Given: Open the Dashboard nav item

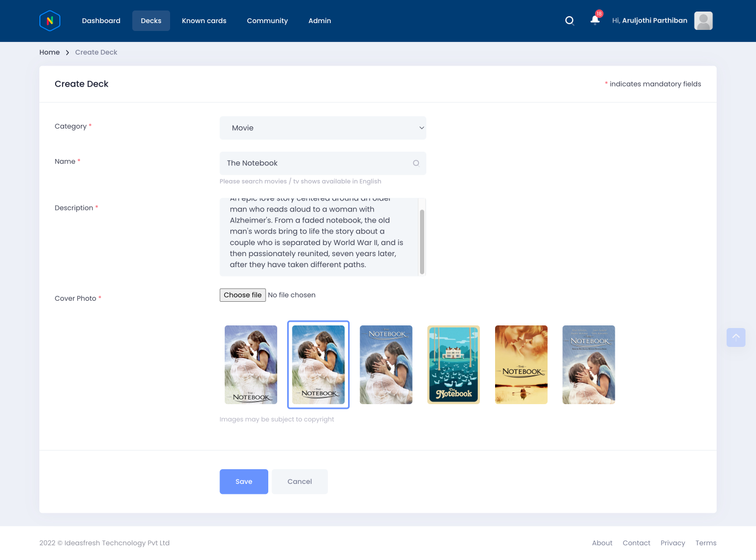Looking at the screenshot, I should coord(101,21).
